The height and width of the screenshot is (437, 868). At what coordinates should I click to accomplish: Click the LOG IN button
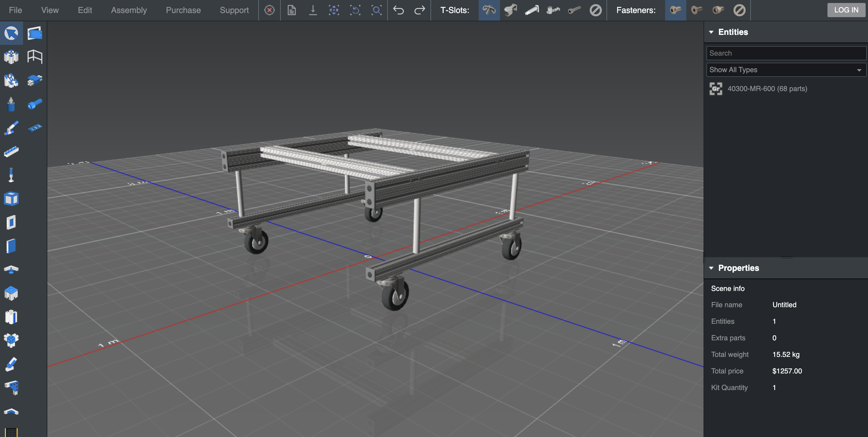click(x=846, y=10)
